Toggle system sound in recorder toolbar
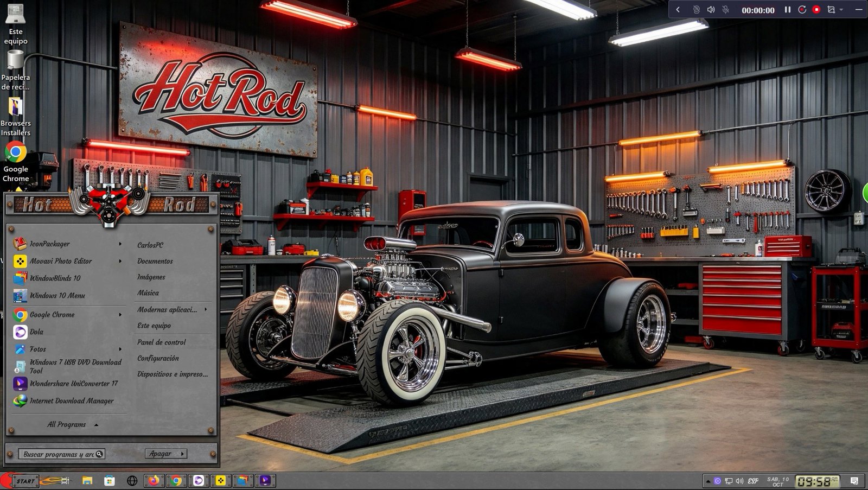This screenshot has width=868, height=490. click(711, 10)
